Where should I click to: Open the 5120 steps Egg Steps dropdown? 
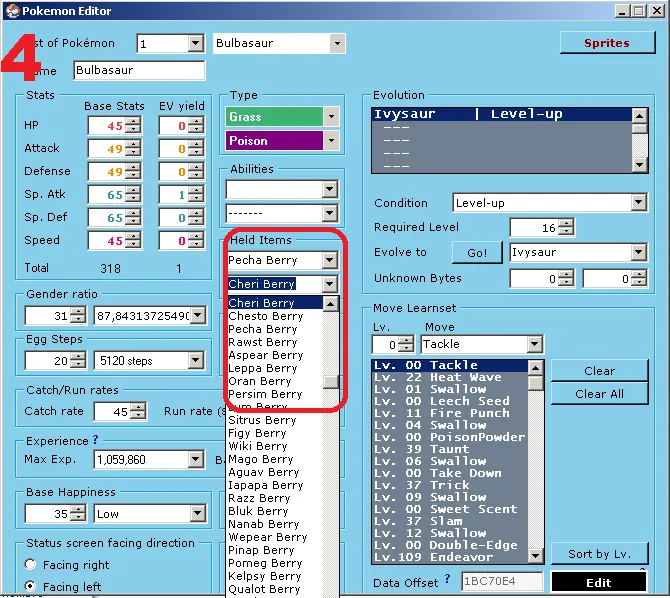click(x=195, y=360)
